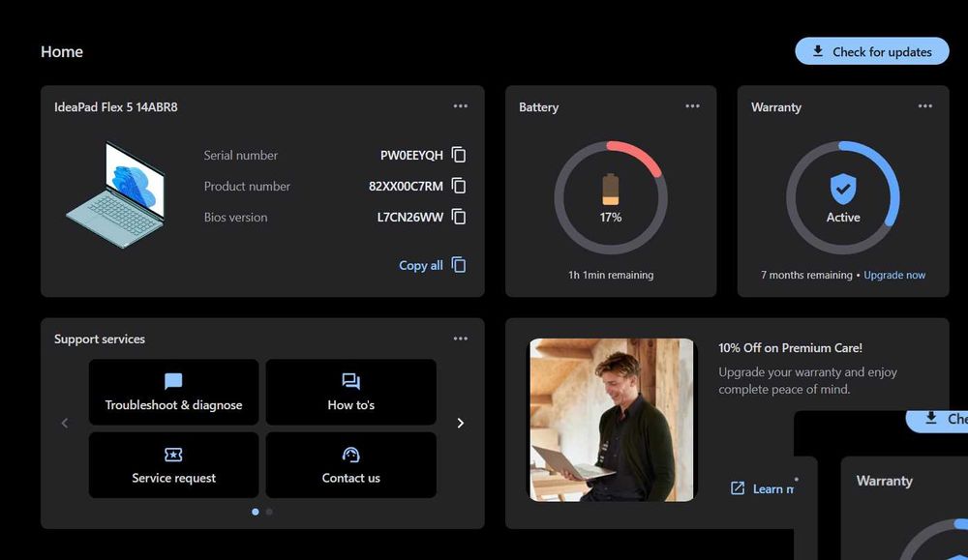968x560 pixels.
Task: Open the Support services three-dot menu
Action: [x=461, y=339]
